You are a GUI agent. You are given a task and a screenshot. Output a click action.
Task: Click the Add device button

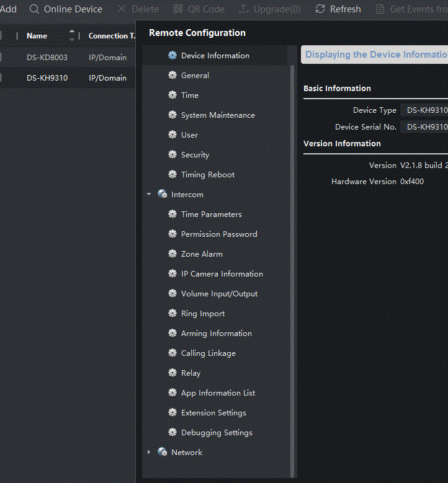[8, 9]
